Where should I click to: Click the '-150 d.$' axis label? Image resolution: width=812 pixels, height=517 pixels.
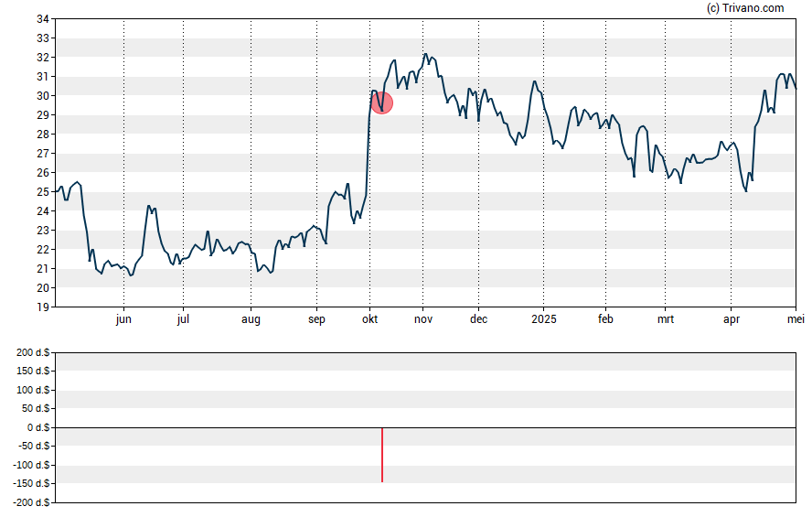(32, 484)
